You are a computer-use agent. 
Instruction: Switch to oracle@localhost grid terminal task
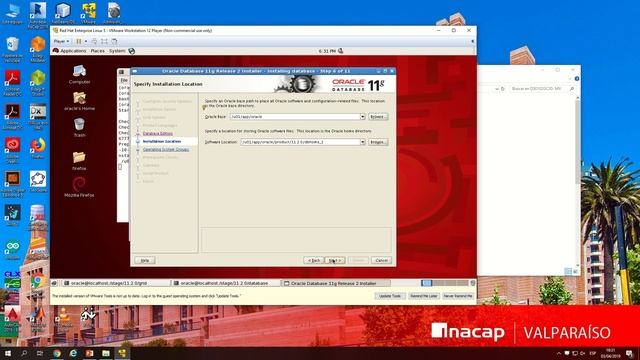[x=116, y=283]
